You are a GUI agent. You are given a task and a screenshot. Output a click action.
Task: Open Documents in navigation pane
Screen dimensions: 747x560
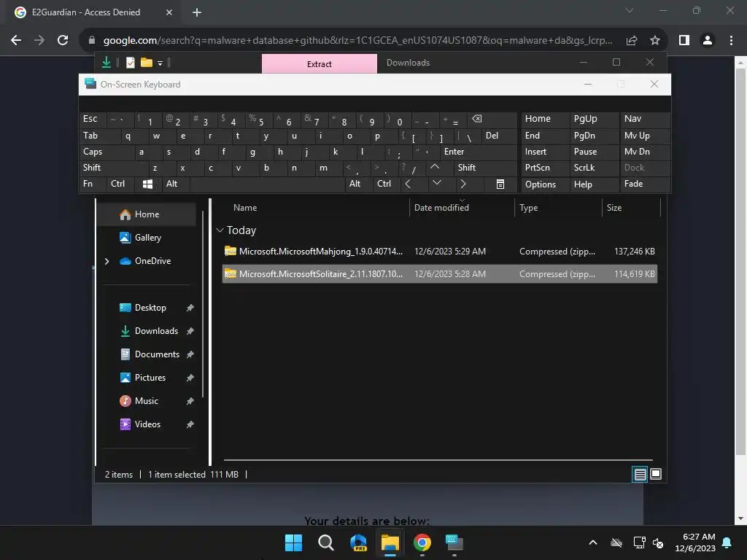[157, 354]
